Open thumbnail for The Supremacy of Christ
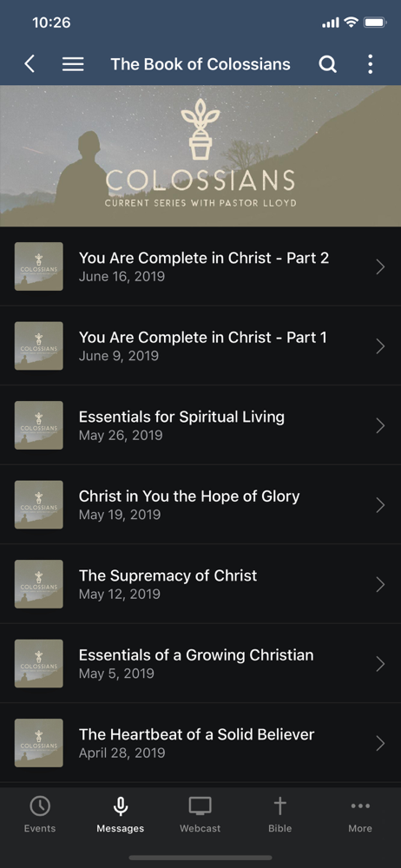 [x=39, y=584]
